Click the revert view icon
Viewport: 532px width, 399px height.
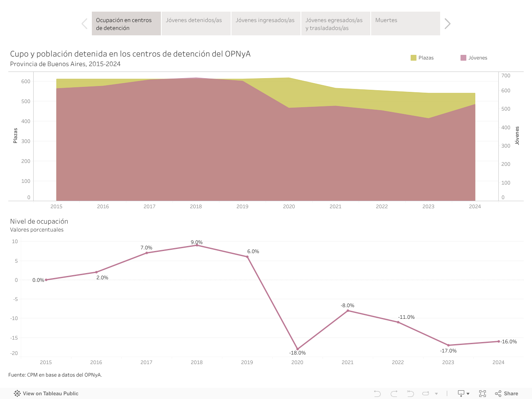(410, 394)
